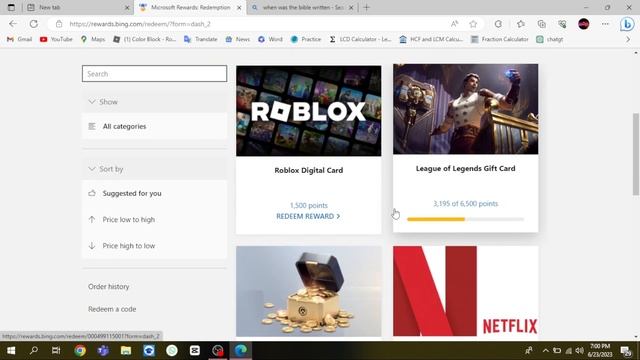
Task: Open Order history
Action: pos(109,287)
